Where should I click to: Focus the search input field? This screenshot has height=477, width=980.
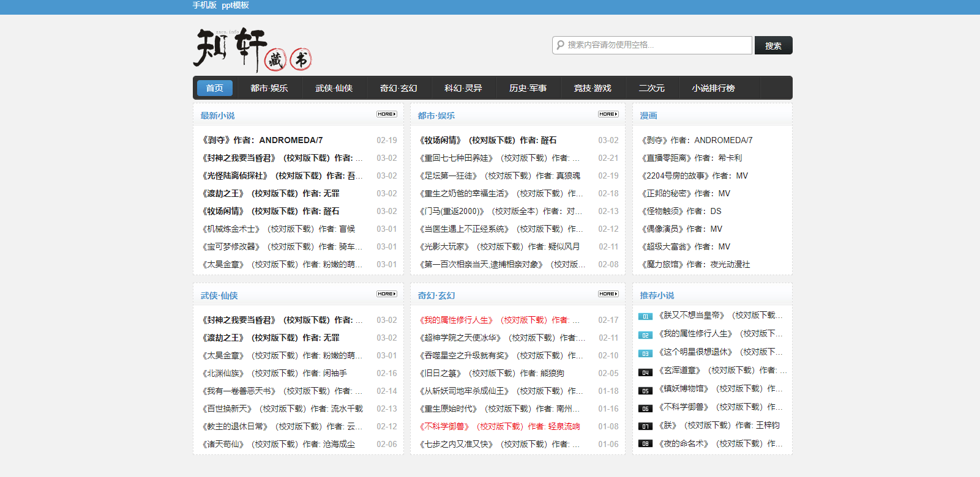652,45
